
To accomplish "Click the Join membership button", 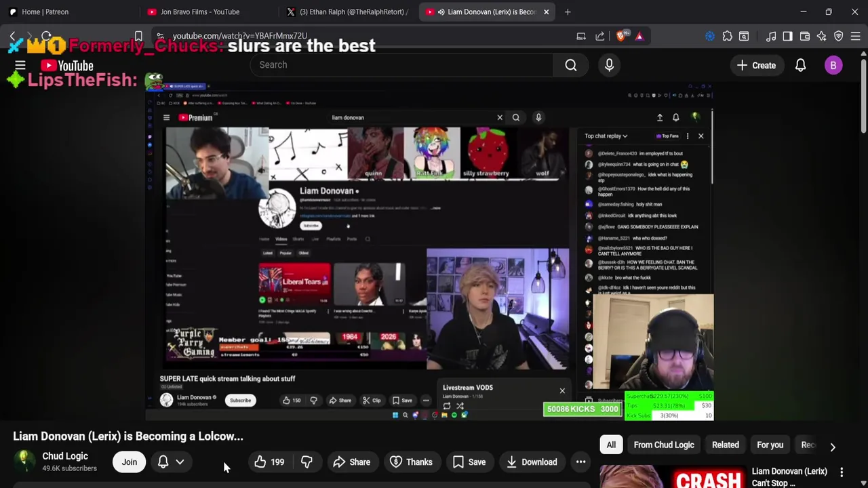I will tap(129, 462).
